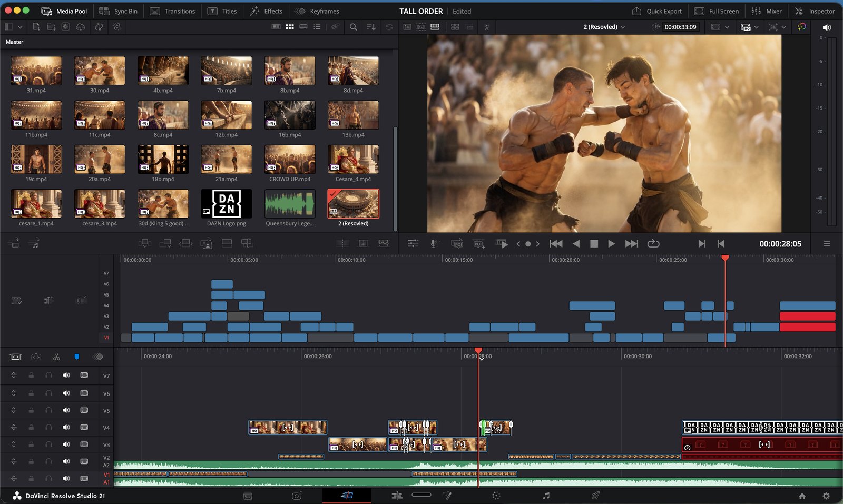Image resolution: width=843 pixels, height=504 pixels.
Task: Add a blue marker on timeline
Action: (77, 357)
